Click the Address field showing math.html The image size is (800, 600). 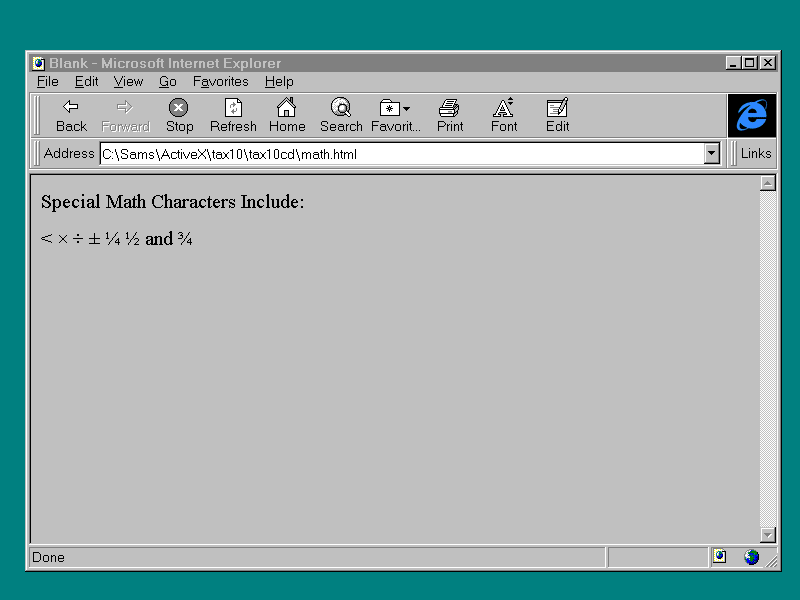pyautogui.click(x=400, y=154)
